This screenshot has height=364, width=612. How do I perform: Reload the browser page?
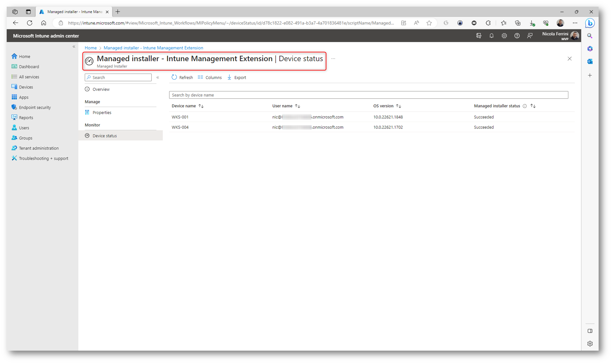coord(30,23)
